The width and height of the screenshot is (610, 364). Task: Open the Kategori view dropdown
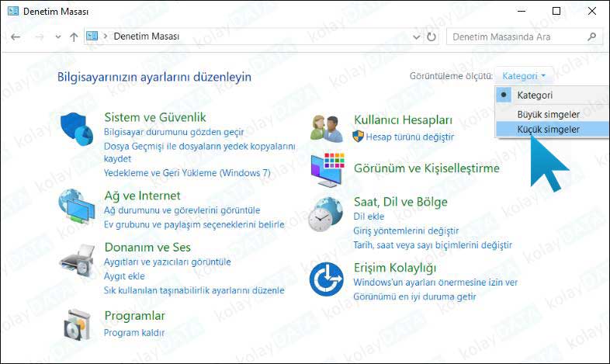524,76
